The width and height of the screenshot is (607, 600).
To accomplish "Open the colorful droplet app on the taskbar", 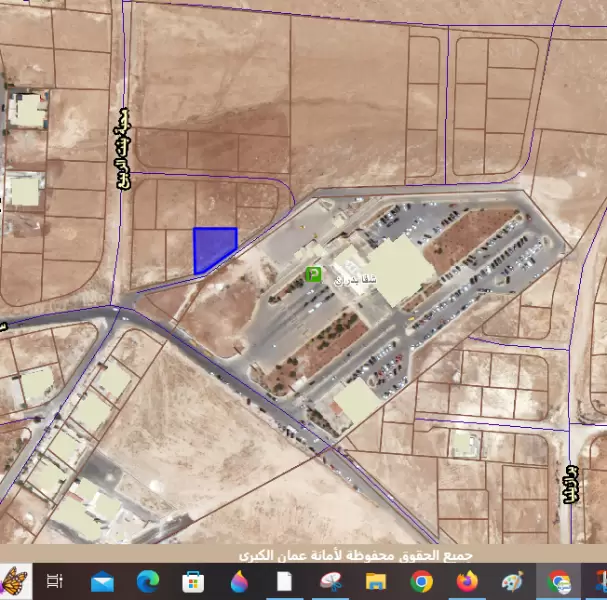I will [239, 581].
